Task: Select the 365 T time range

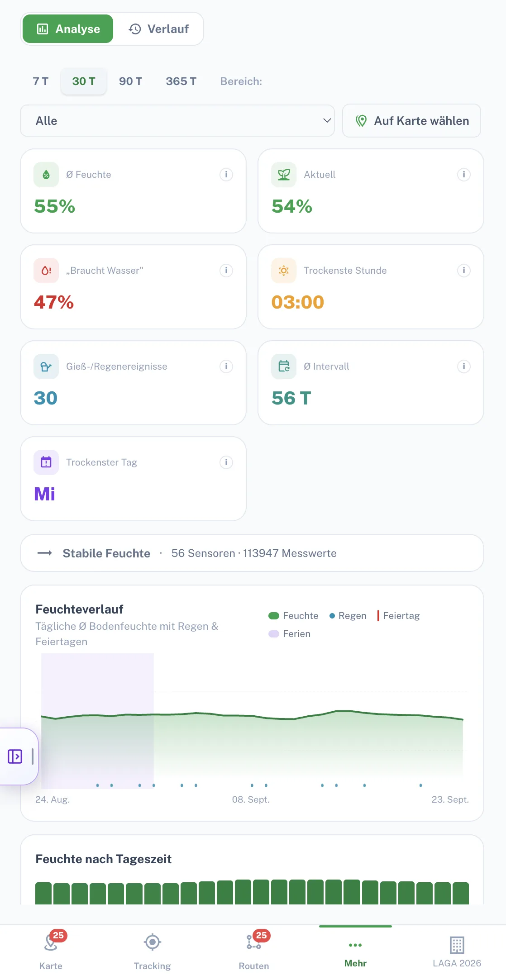Action: click(181, 81)
